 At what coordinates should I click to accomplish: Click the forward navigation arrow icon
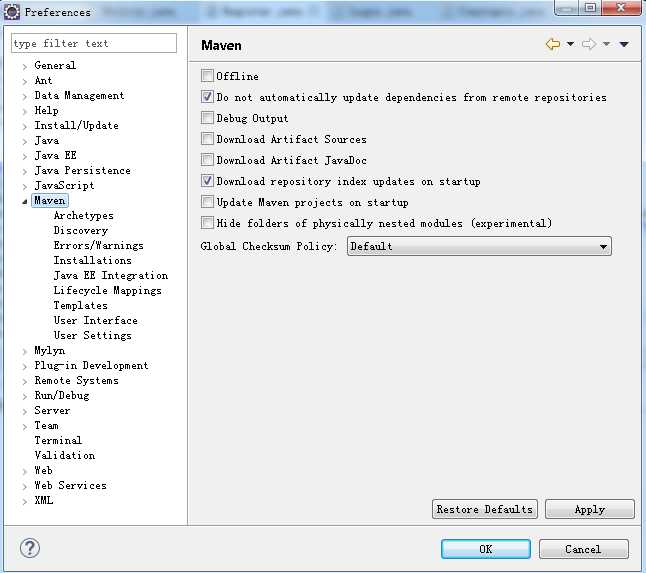tap(589, 44)
